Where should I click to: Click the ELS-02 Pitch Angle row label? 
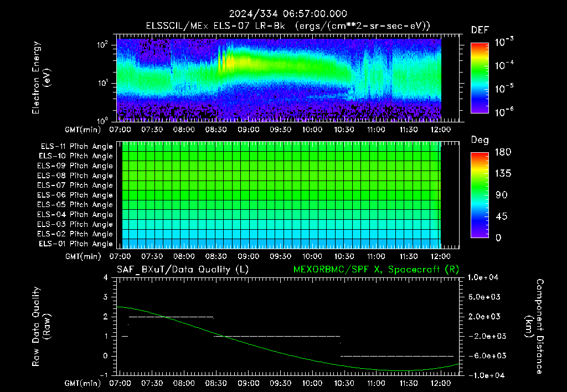pos(75,234)
